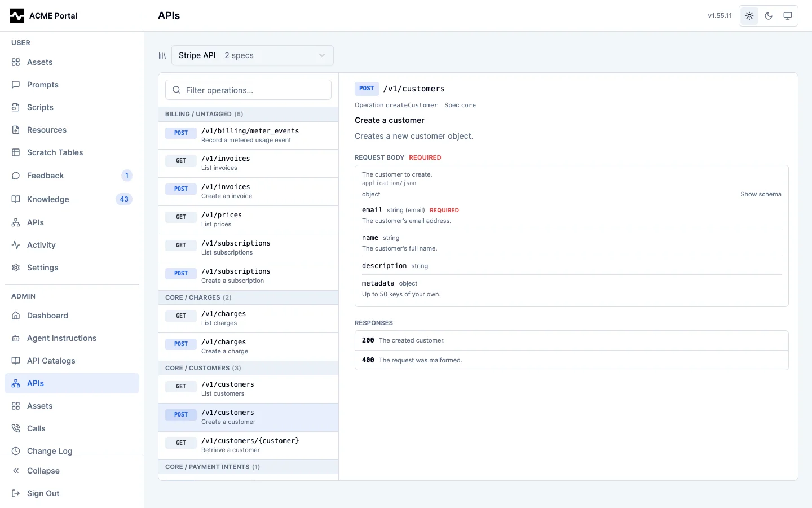Switch to system theme

click(x=788, y=16)
